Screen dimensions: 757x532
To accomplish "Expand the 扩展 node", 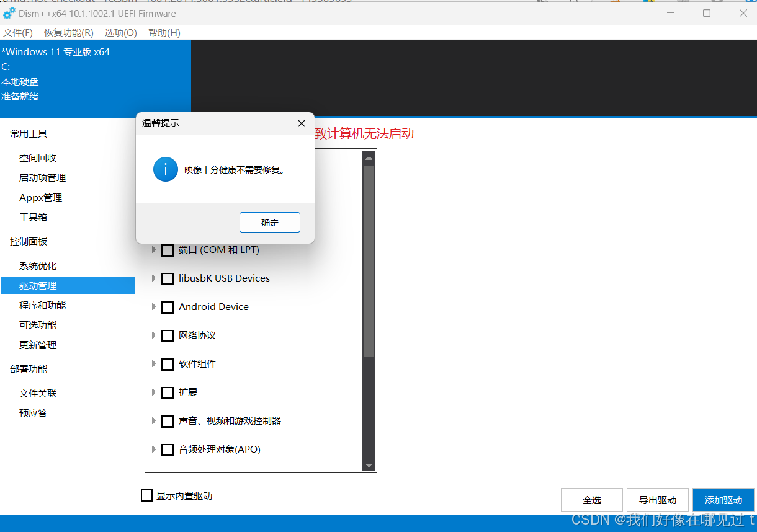I will click(x=154, y=392).
